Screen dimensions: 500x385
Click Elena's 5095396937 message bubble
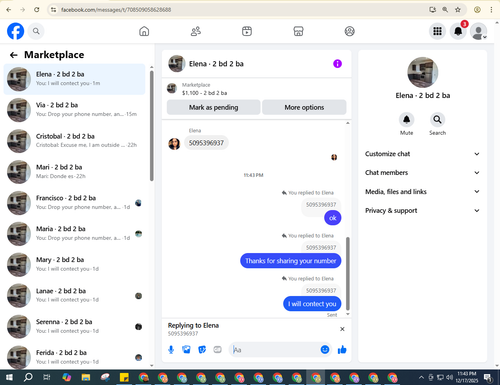206,143
